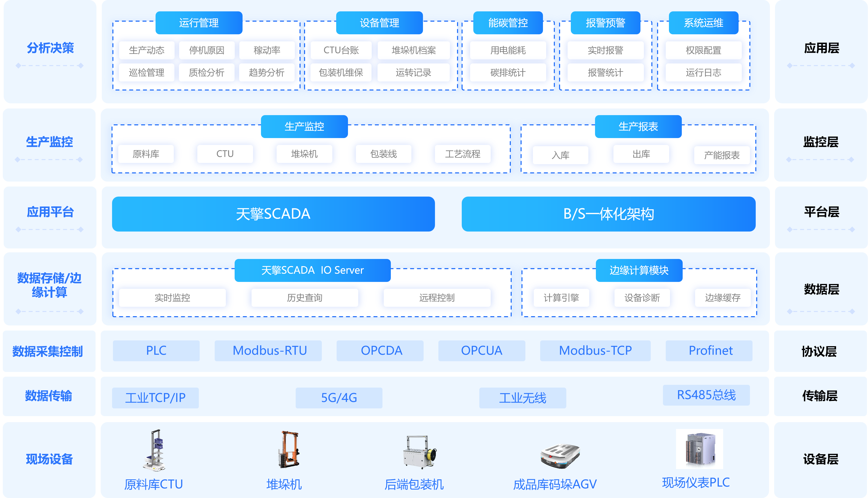Click 设备诊断 in edge module

642,298
